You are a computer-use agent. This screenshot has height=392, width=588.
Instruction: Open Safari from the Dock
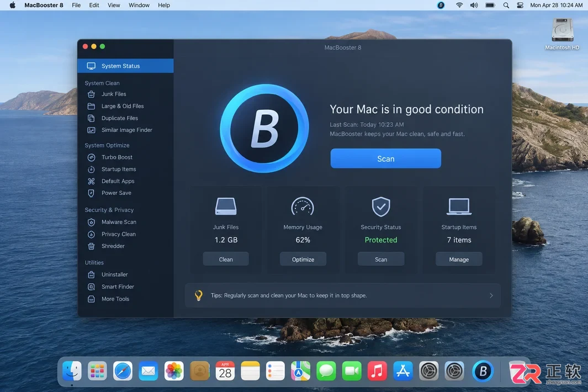tap(123, 372)
